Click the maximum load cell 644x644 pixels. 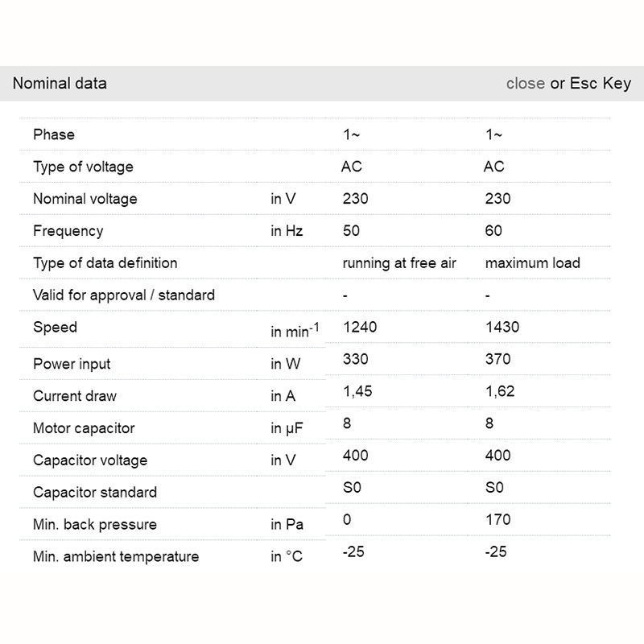[533, 263]
